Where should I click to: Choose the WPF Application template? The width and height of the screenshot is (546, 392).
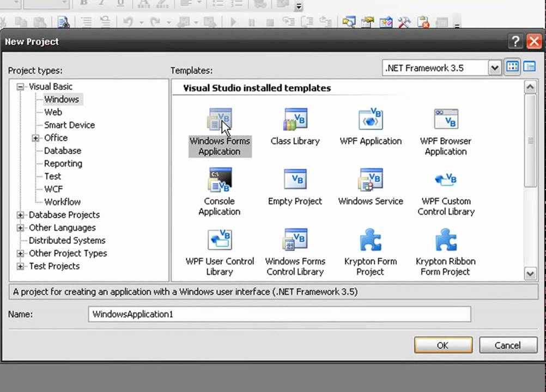(x=371, y=127)
